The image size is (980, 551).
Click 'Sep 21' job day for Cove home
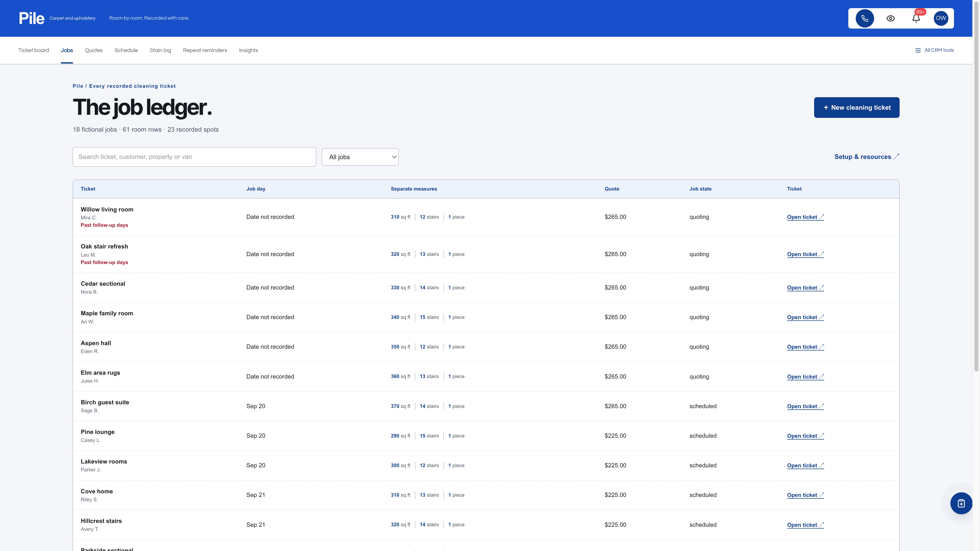tap(256, 495)
